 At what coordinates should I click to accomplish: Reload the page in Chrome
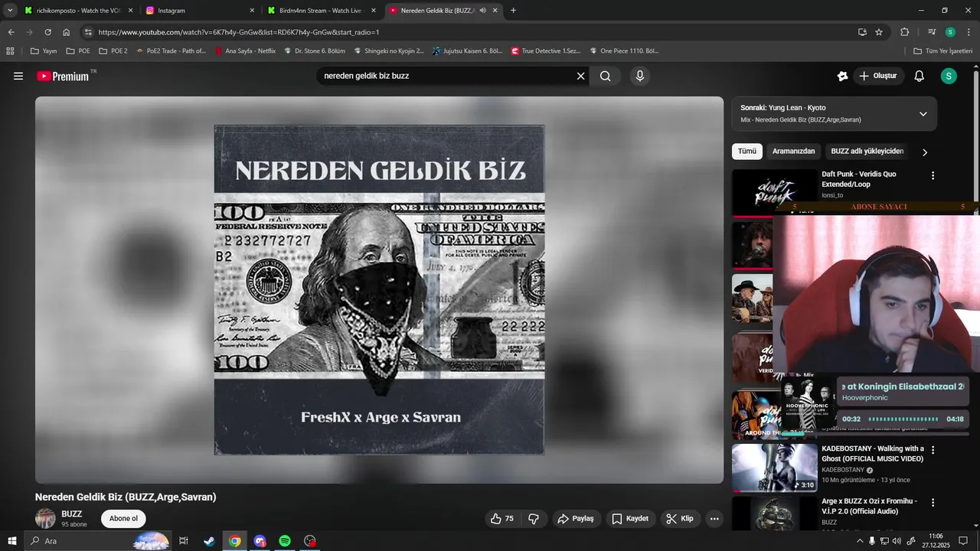click(x=47, y=32)
